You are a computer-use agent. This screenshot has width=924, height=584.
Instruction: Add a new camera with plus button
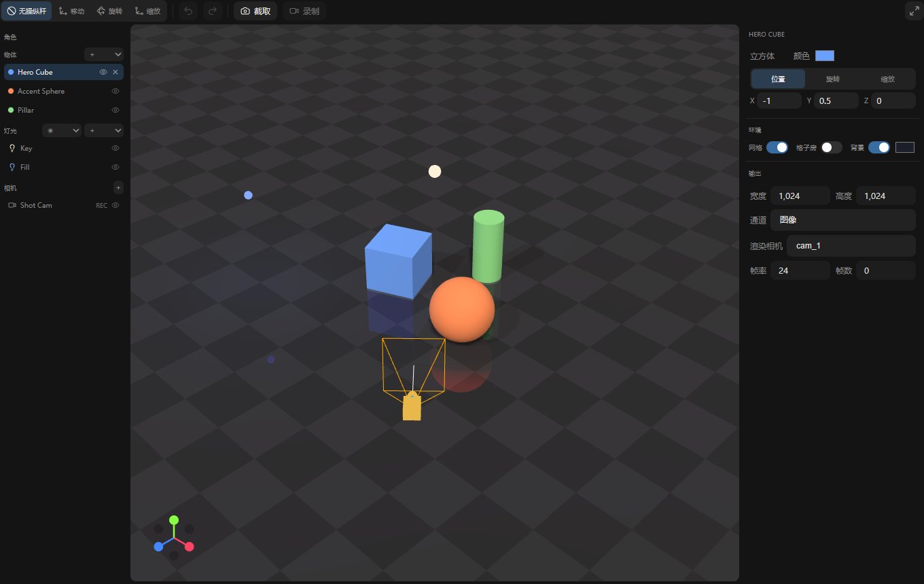pos(118,187)
